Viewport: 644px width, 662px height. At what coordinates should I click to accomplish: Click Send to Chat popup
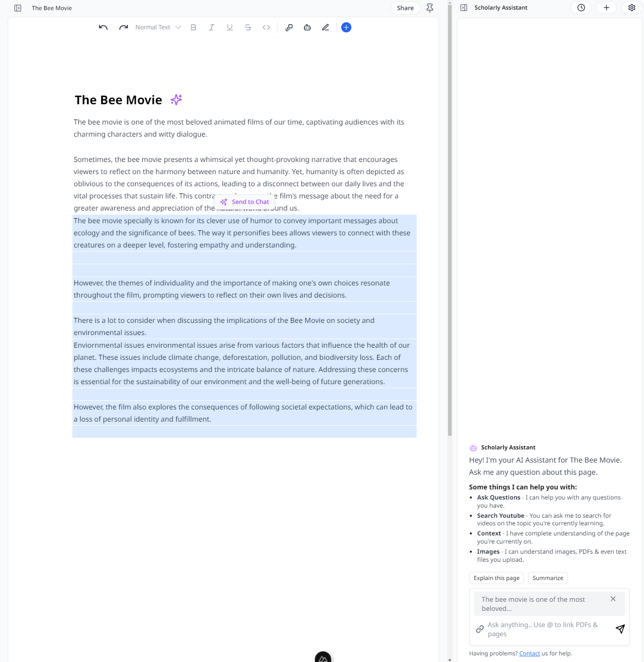(245, 202)
